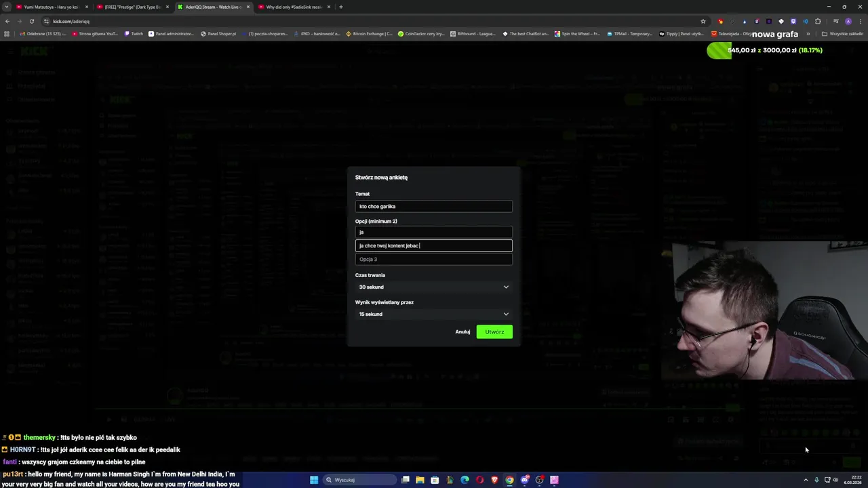Open the pink app icon on taskbar
Screen dimensions: 868x488
[x=554, y=480]
